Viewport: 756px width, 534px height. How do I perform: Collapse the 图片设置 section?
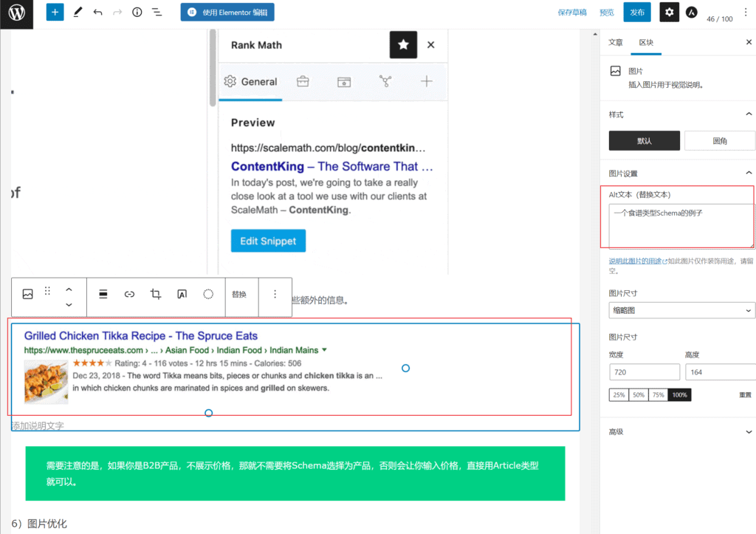pos(749,173)
